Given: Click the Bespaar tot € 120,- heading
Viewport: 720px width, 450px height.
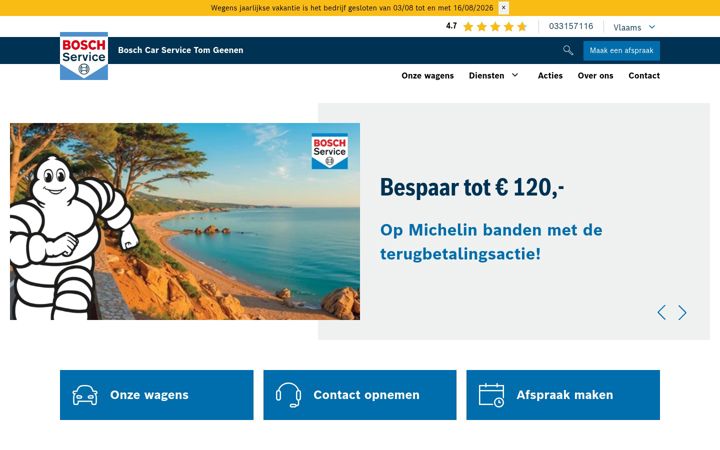Looking at the screenshot, I should 472,187.
